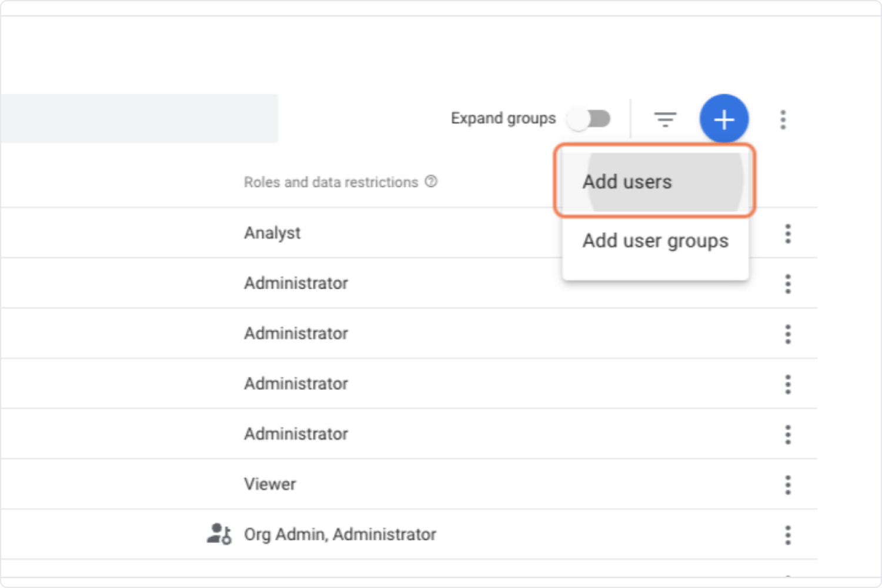Click the search input field

click(x=139, y=118)
